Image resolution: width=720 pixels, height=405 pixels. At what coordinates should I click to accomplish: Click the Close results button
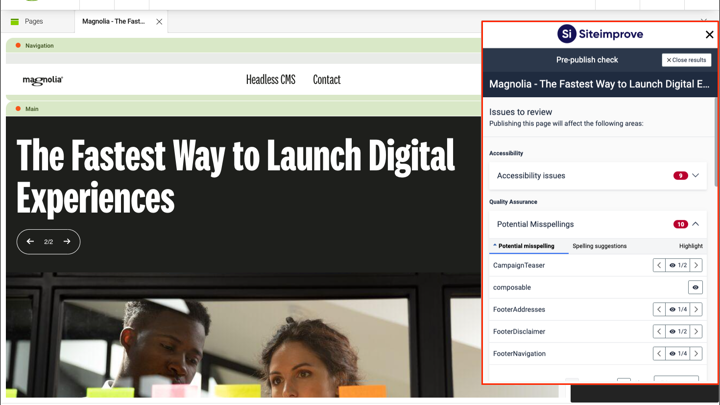(x=686, y=60)
